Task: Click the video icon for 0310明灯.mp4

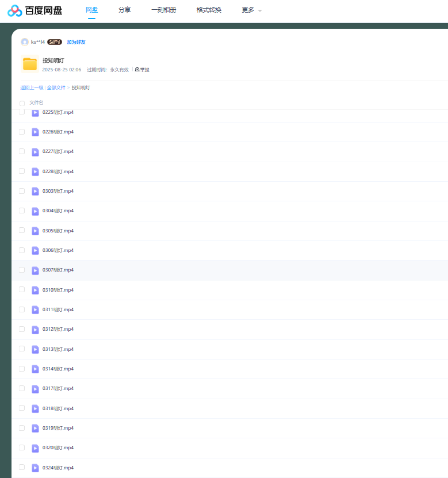Action: [35, 290]
